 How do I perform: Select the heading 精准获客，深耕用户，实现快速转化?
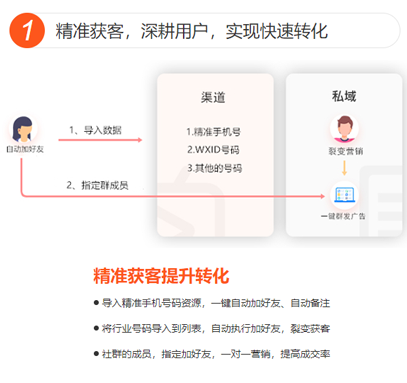[x=192, y=31]
